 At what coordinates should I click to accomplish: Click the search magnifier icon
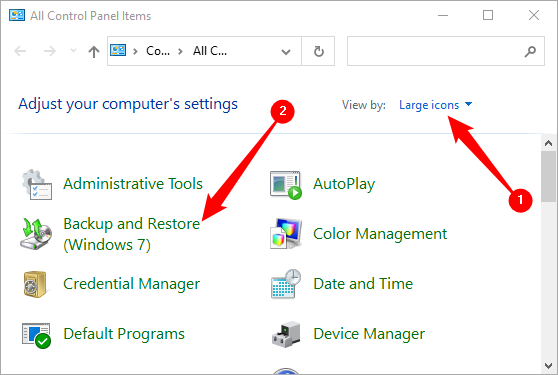[x=530, y=52]
